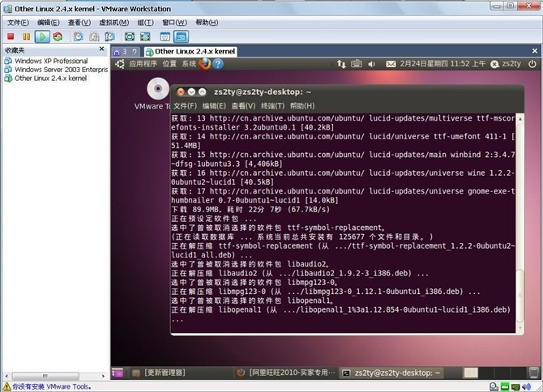This screenshot has width=543, height=392.
Task: Click the full screen mode toolbar icon
Action: point(130,36)
